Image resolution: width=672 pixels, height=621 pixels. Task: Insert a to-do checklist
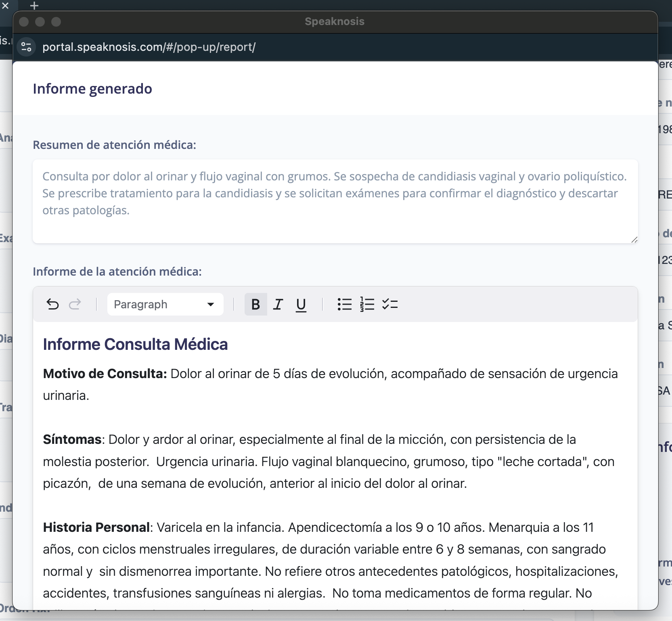pos(390,304)
